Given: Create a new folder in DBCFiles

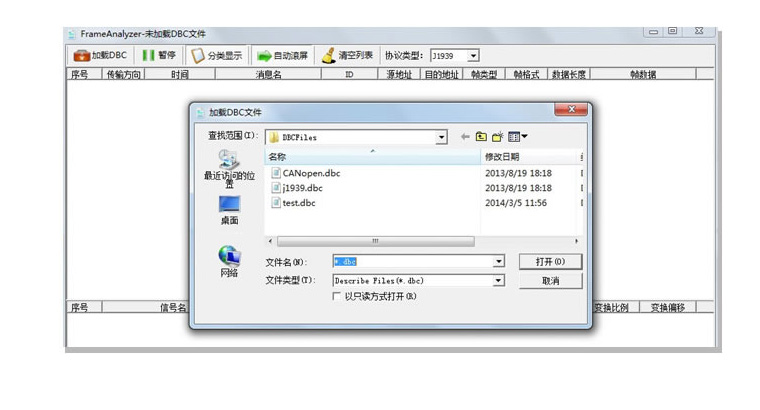Looking at the screenshot, I should 498,137.
